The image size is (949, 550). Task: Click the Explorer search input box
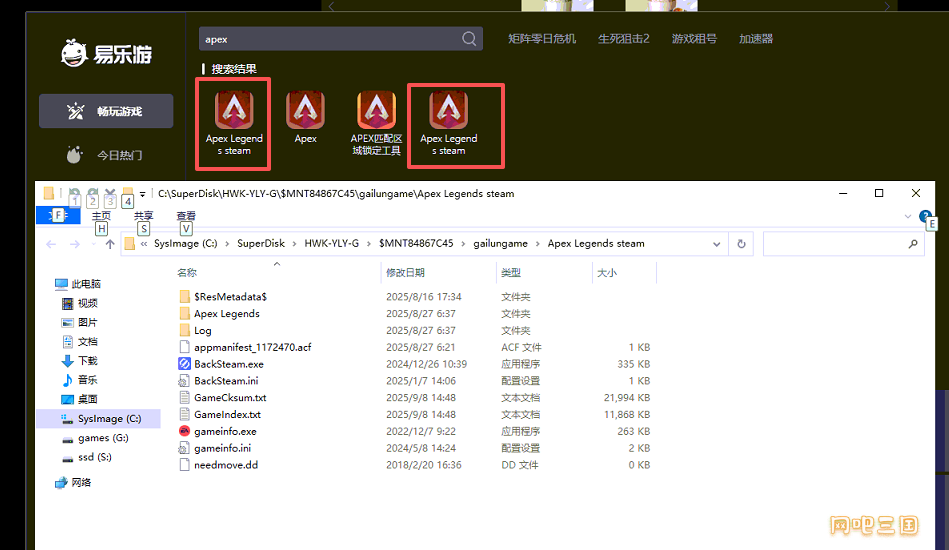click(x=835, y=244)
